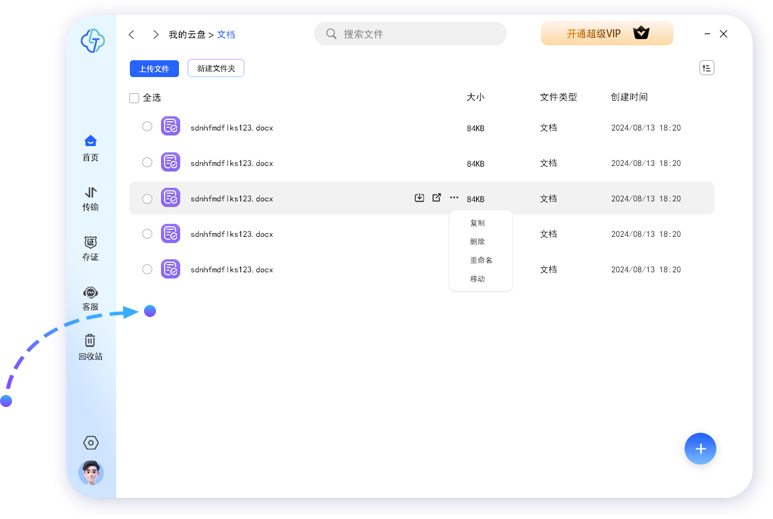Open the sort options icon at top right
This screenshot has height=519, width=773.
[x=707, y=68]
